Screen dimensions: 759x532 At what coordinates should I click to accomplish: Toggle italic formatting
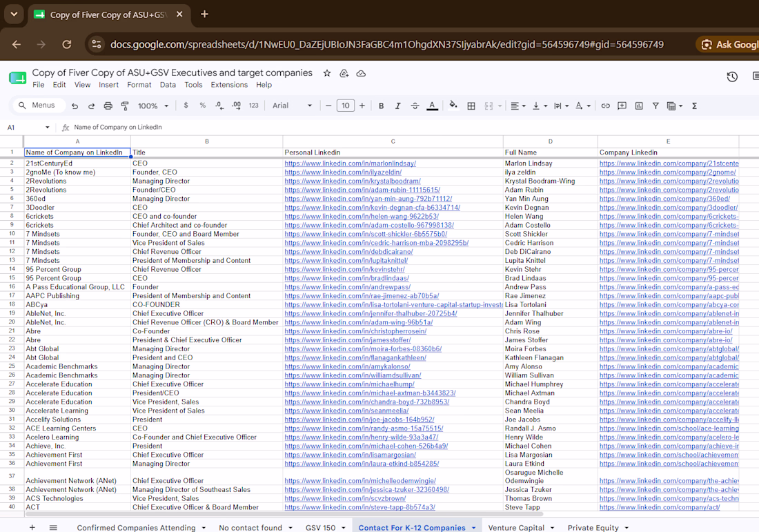point(398,106)
